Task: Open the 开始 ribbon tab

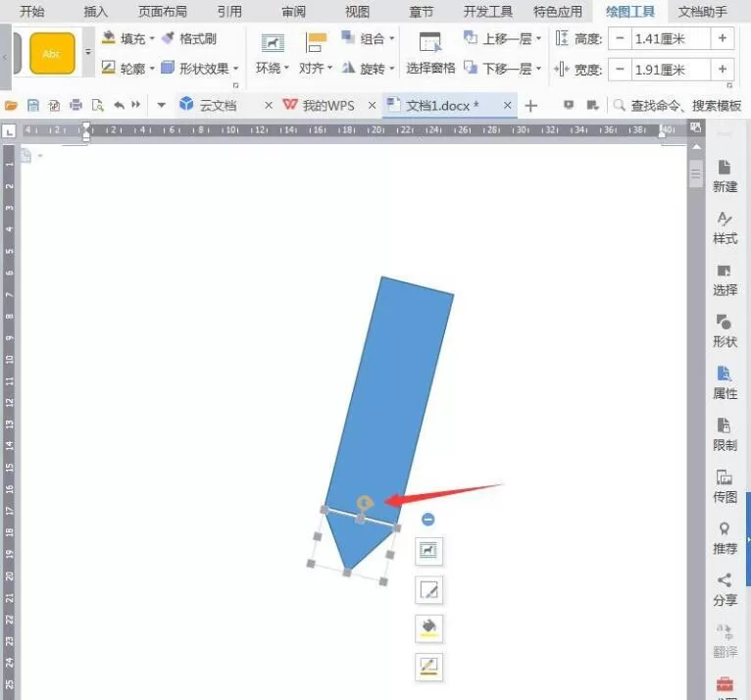Action: 32,11
